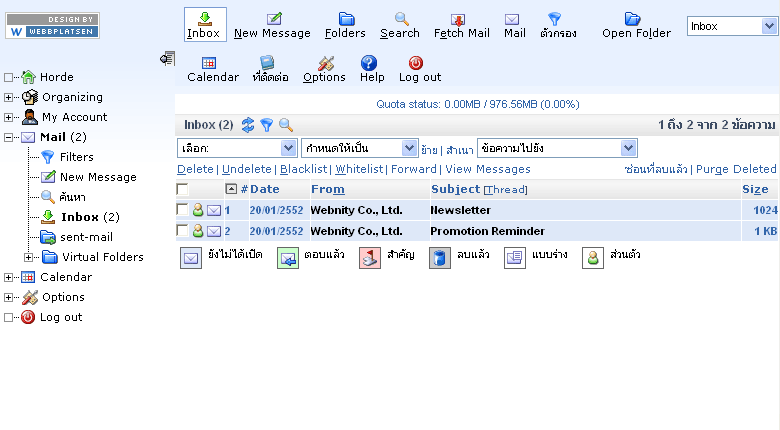780x430 pixels.
Task: Open the Calendar toolbar icon
Action: (x=209, y=63)
